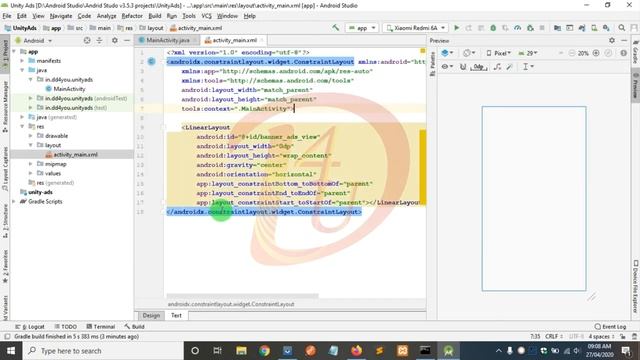
Task: Click Collapse All icon in Project panel
Action: tap(99, 40)
